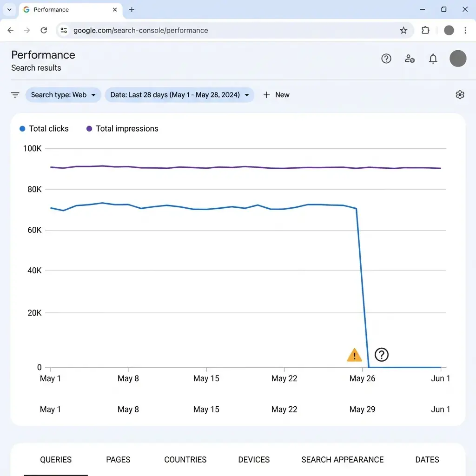Image resolution: width=476 pixels, height=476 pixels.
Task: Click the address bar URL
Action: pyautogui.click(x=140, y=30)
